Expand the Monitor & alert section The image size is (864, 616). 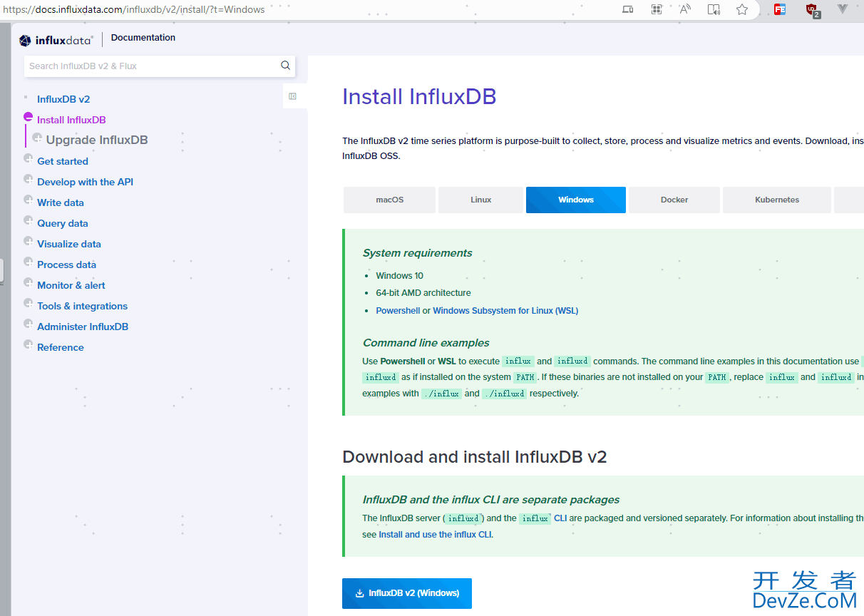tap(28, 282)
